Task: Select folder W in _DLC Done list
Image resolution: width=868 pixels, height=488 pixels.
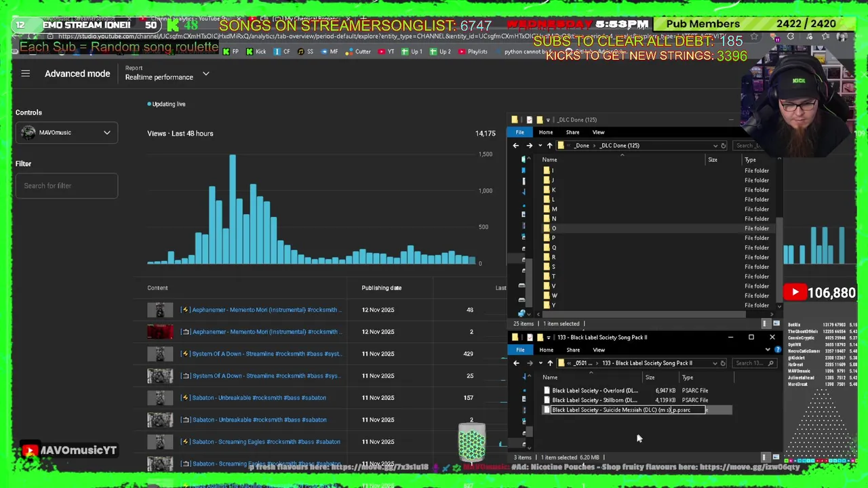Action: click(x=554, y=296)
